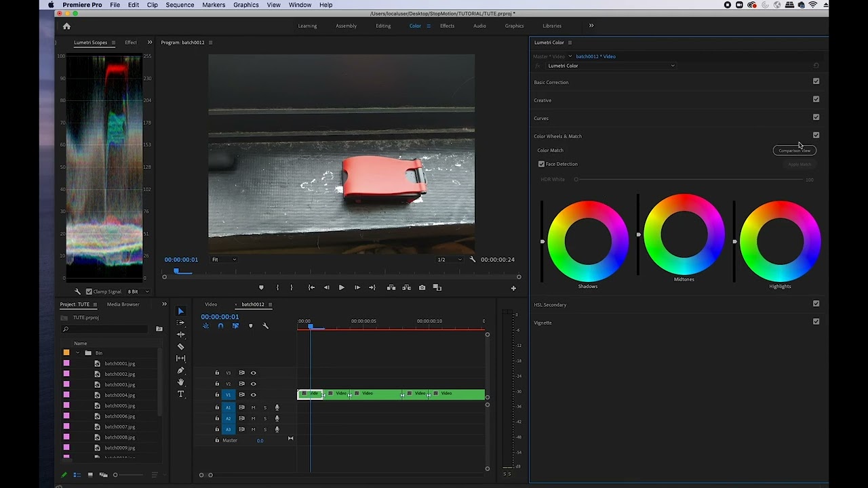Image resolution: width=868 pixels, height=488 pixels.
Task: Click the Play button in Program monitor
Action: (x=341, y=287)
